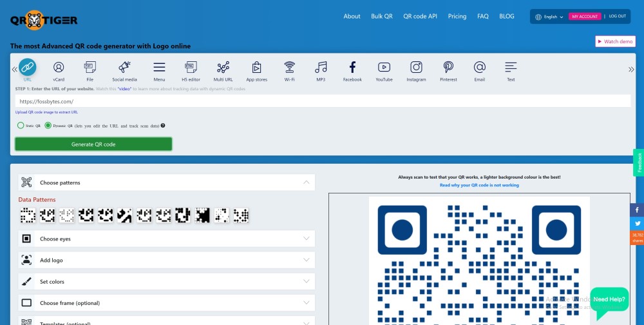Click the Watch demo button
This screenshot has height=325, width=644.
[x=615, y=41]
